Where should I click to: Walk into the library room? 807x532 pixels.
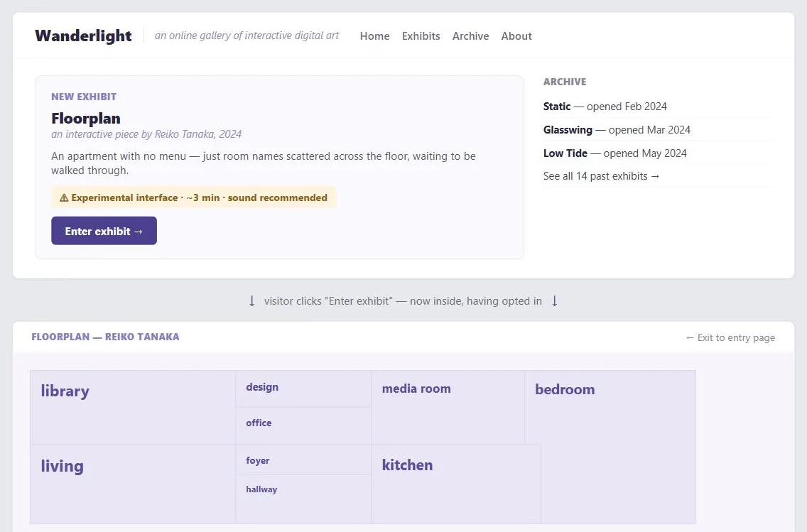[x=133, y=408]
